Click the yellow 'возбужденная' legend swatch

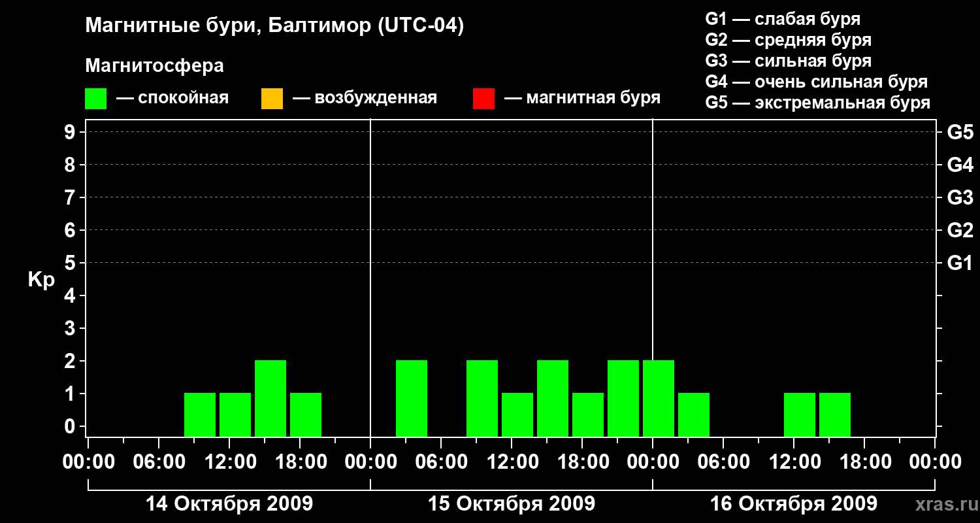pos(272,99)
